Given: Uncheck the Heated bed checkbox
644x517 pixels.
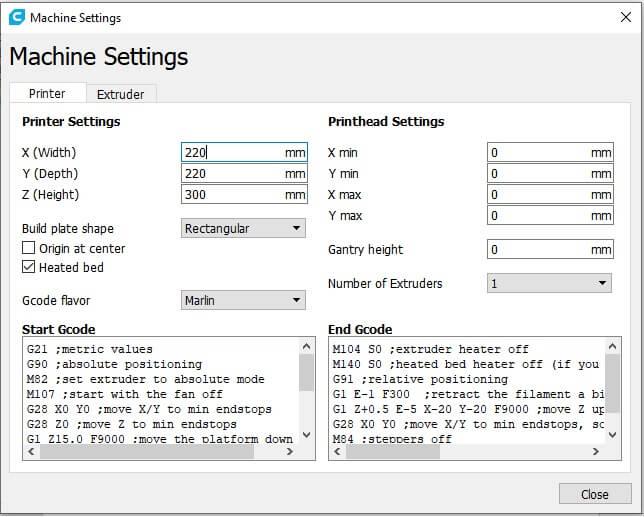Looking at the screenshot, I should (x=29, y=267).
